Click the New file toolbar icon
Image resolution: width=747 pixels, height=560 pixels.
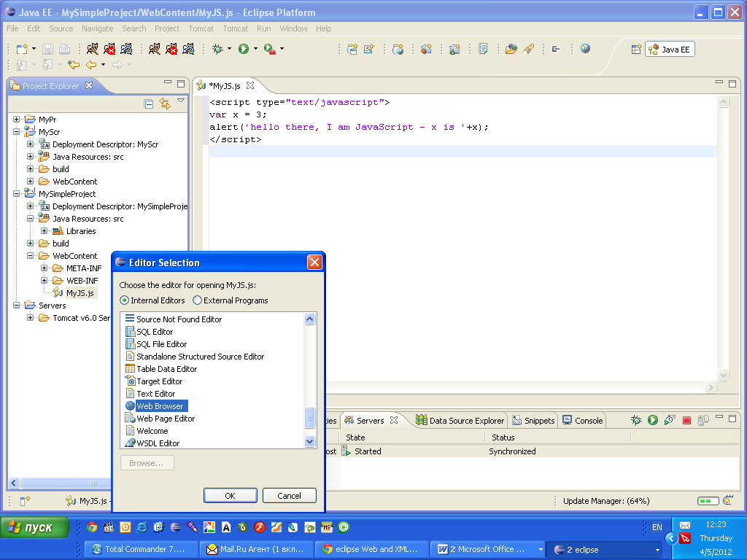pos(22,49)
